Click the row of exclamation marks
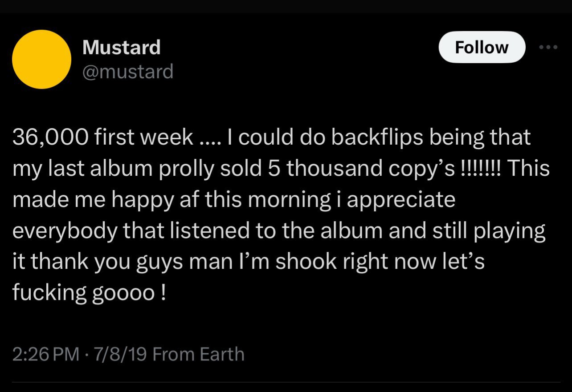Viewport: 572px width, 392px height. pos(480,169)
